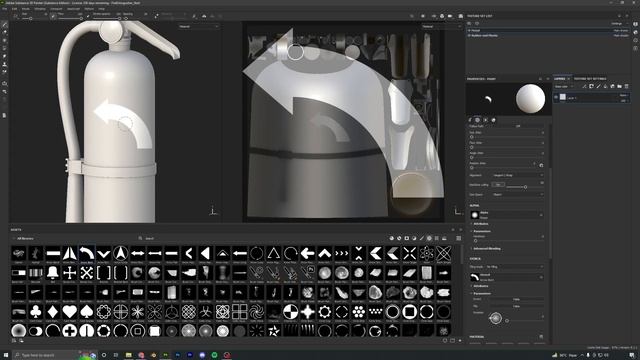Pick the solid left arrow alpha in Assets
This screenshot has width=640, height=360.
pyautogui.click(x=307, y=253)
